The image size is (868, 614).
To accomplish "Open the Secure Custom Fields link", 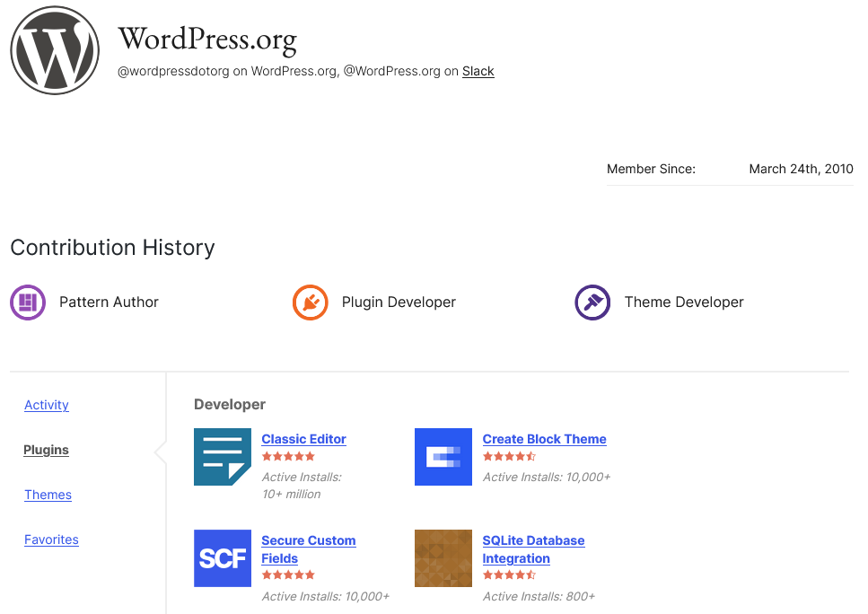I will pos(309,549).
